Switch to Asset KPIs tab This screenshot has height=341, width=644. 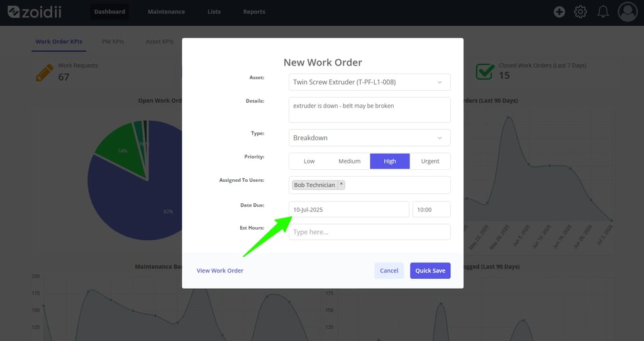[x=160, y=42]
